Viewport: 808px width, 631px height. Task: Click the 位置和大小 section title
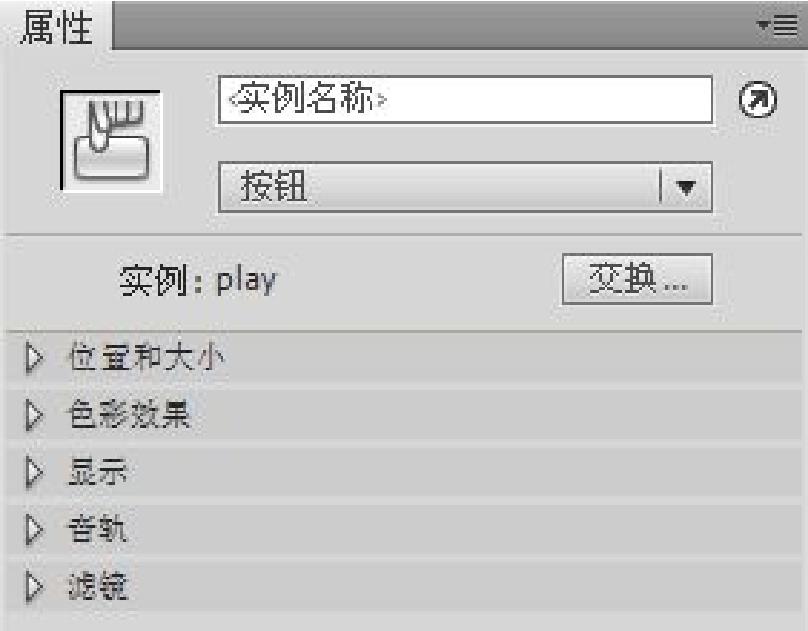pyautogui.click(x=146, y=357)
